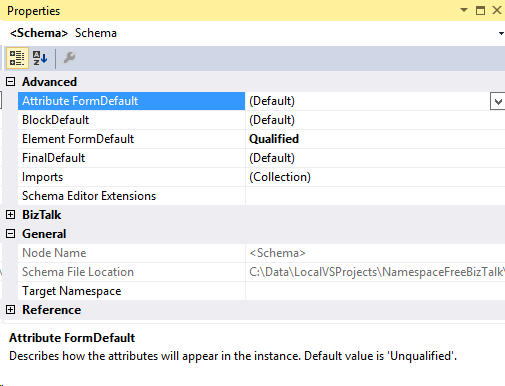Viewport: 505px width, 386px height.
Task: Sort properties with Alphabetical button
Action: [40, 58]
